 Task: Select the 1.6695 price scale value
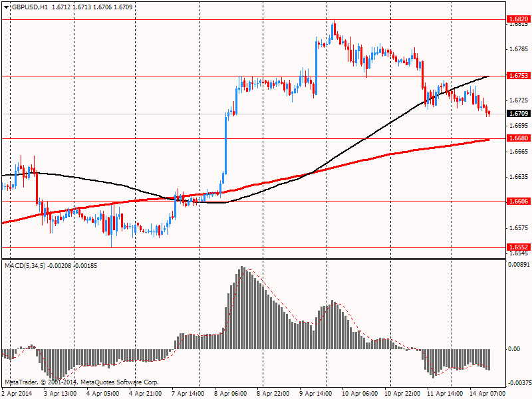(x=519, y=126)
